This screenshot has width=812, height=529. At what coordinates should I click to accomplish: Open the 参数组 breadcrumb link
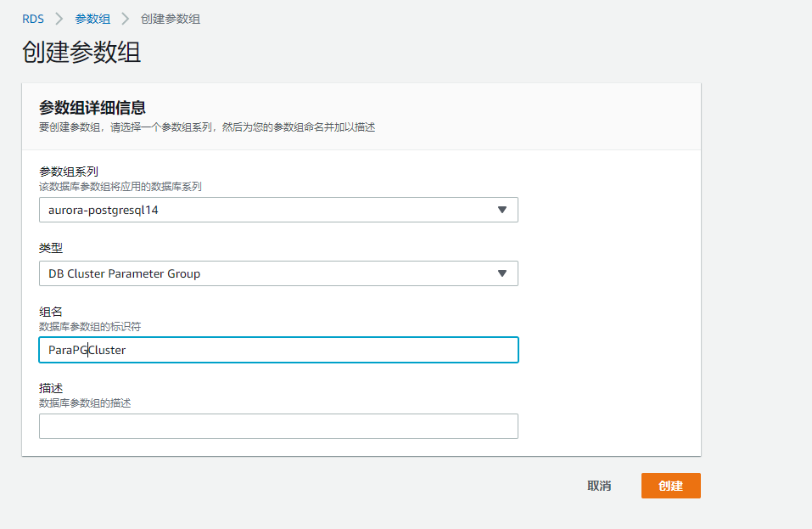coord(92,19)
